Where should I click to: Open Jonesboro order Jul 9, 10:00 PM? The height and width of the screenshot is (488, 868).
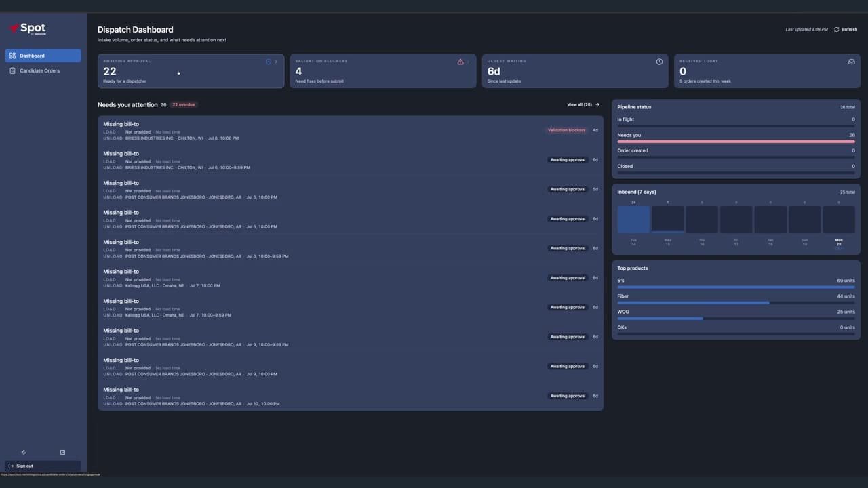pos(351,367)
